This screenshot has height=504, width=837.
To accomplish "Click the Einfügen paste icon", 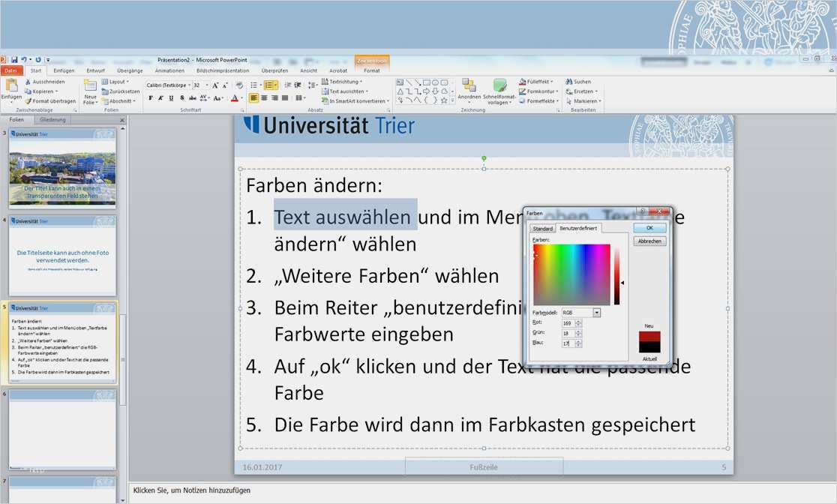I will 11,85.
